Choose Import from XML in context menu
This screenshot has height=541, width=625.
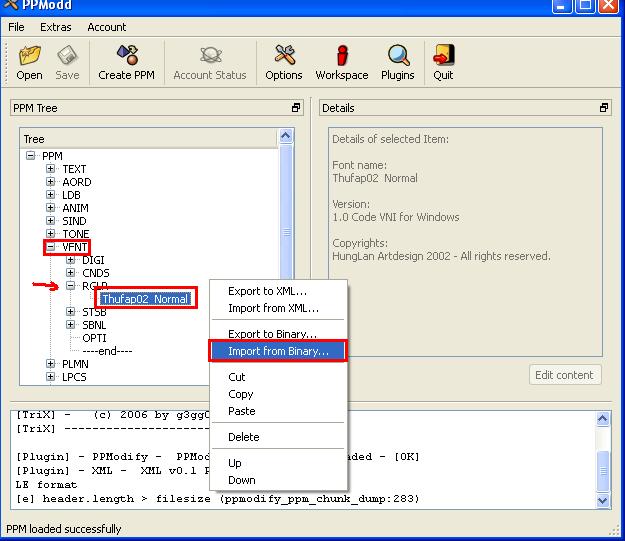pos(278,308)
